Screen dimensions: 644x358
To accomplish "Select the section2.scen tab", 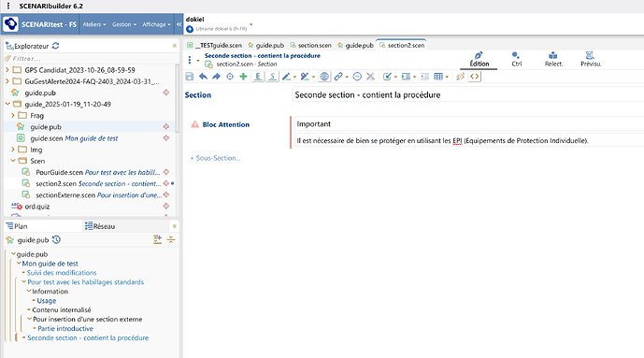I will 402,45.
